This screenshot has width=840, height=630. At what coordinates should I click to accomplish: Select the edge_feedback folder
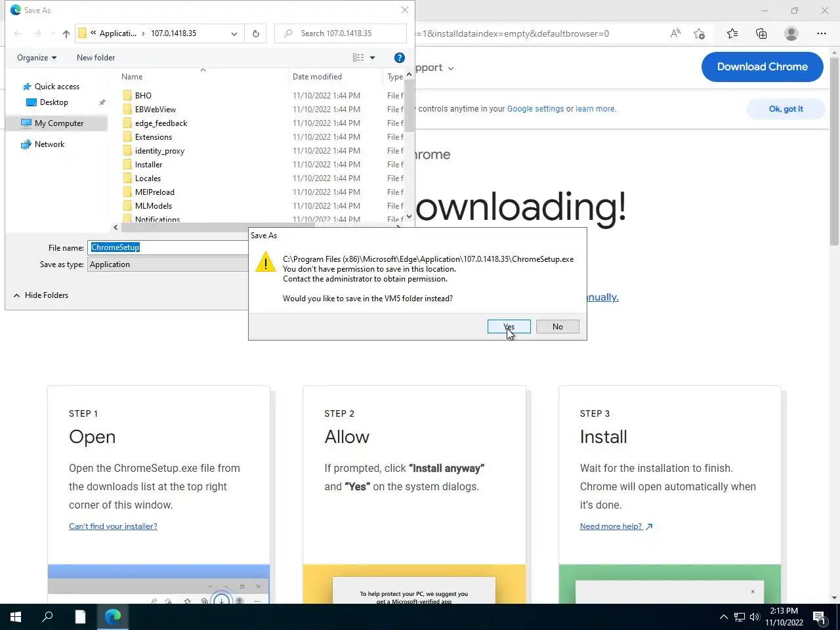[161, 123]
